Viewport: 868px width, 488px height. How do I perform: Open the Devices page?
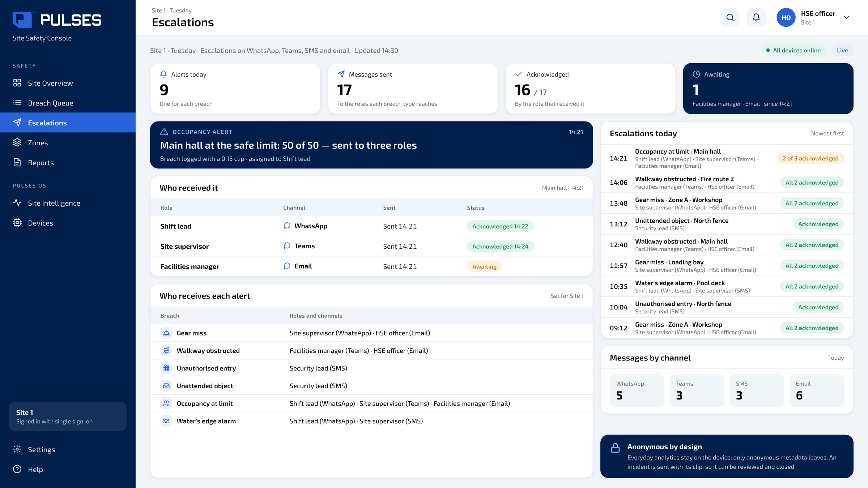[68, 223]
